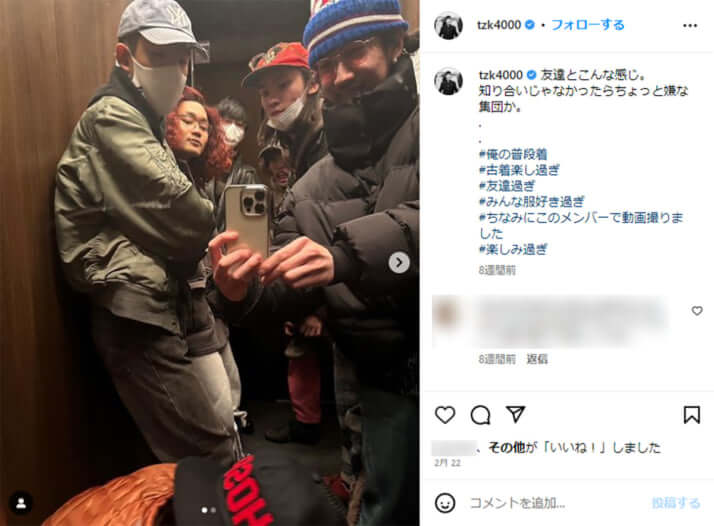The image size is (714, 526).
Task: Open tzk4000 profile picture in header
Action: click(x=448, y=26)
